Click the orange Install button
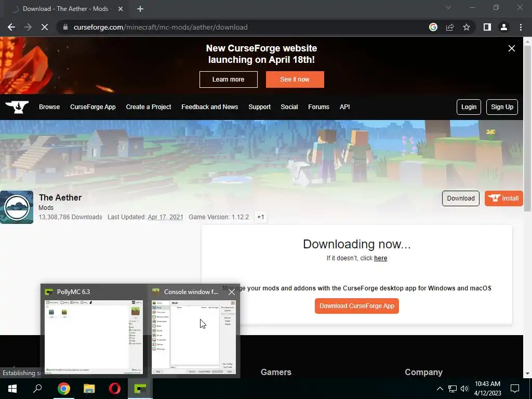The height and width of the screenshot is (399, 532). tap(504, 198)
